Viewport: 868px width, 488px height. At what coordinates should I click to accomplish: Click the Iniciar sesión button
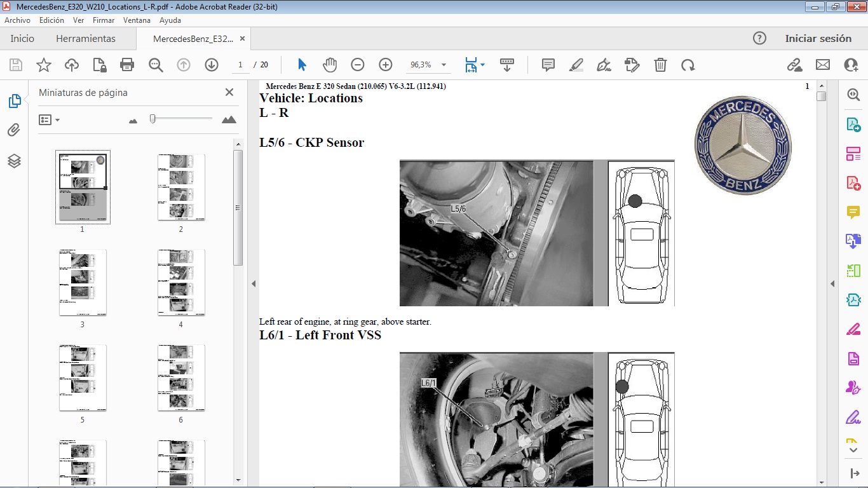point(818,39)
